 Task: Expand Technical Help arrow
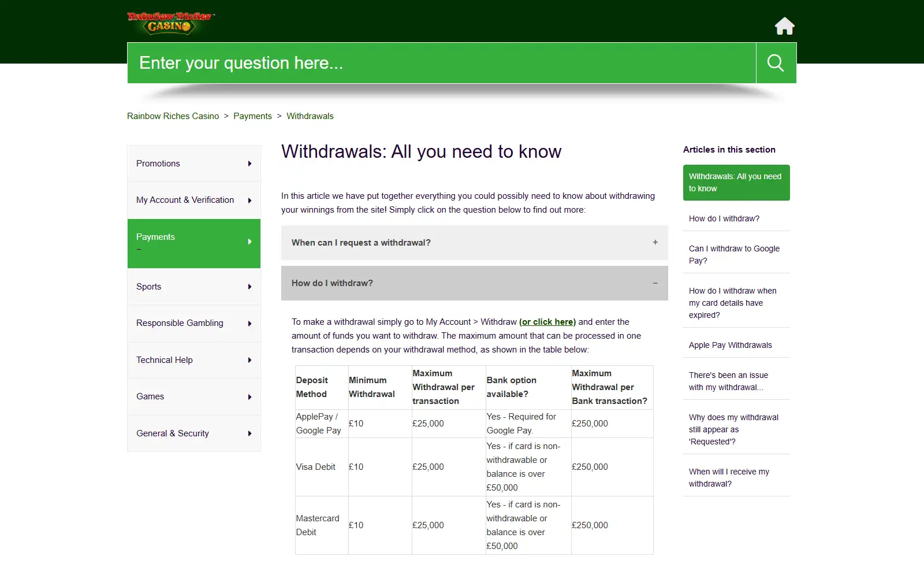[249, 360]
